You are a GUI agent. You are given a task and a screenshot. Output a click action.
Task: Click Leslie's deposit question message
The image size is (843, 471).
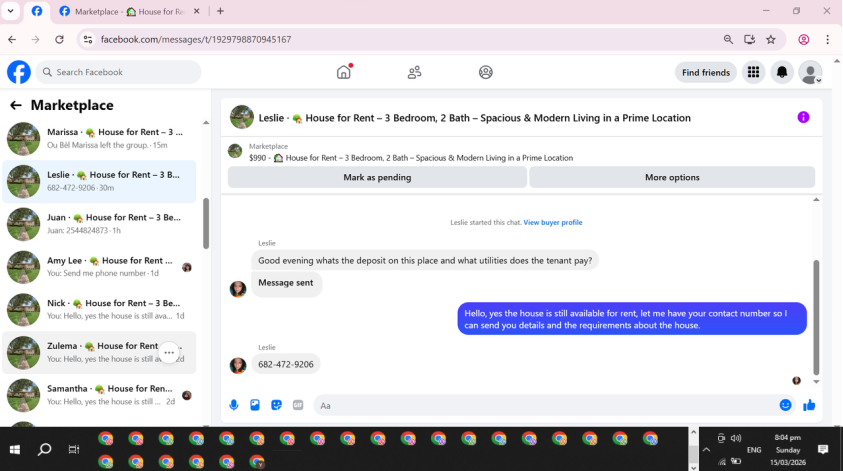pyautogui.click(x=425, y=261)
